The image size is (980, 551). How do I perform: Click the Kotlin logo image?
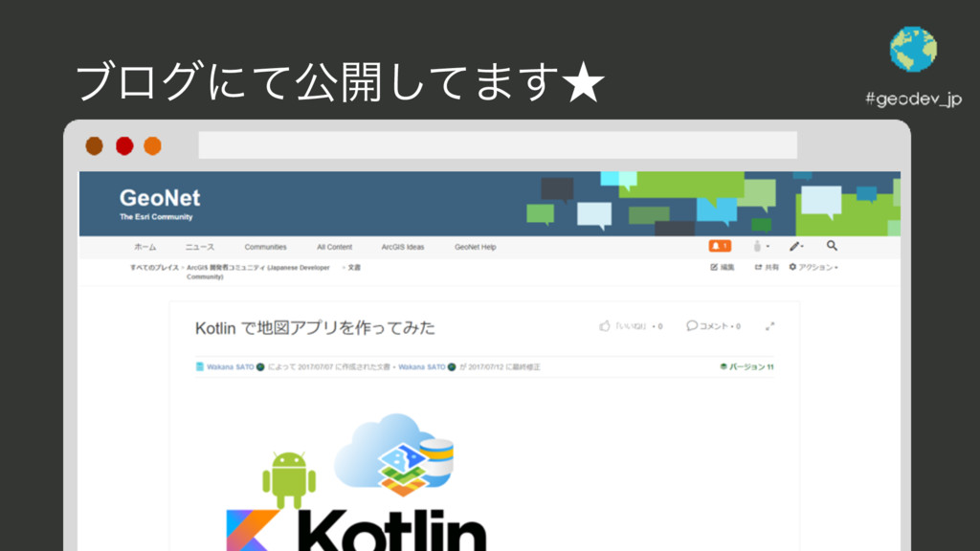coord(356,530)
